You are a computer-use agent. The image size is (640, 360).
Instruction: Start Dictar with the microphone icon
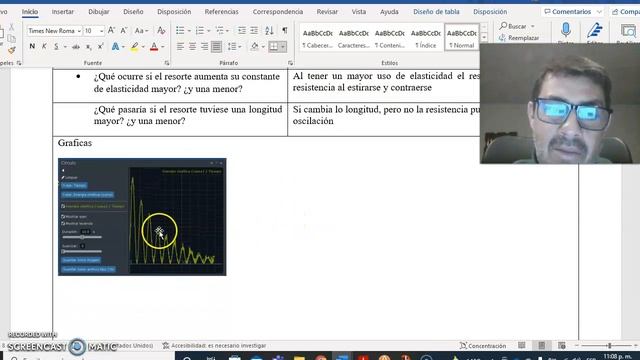pos(566,30)
